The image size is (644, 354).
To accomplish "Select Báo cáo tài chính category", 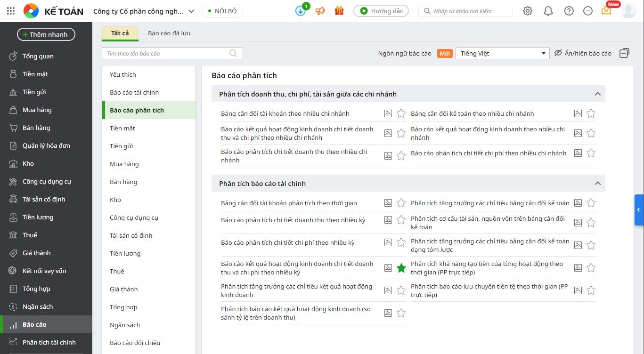I will [149, 92].
